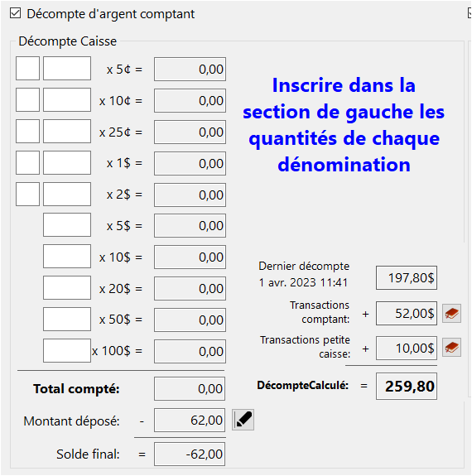
Task: Focus the 20$ quantity input field
Action: point(67,288)
